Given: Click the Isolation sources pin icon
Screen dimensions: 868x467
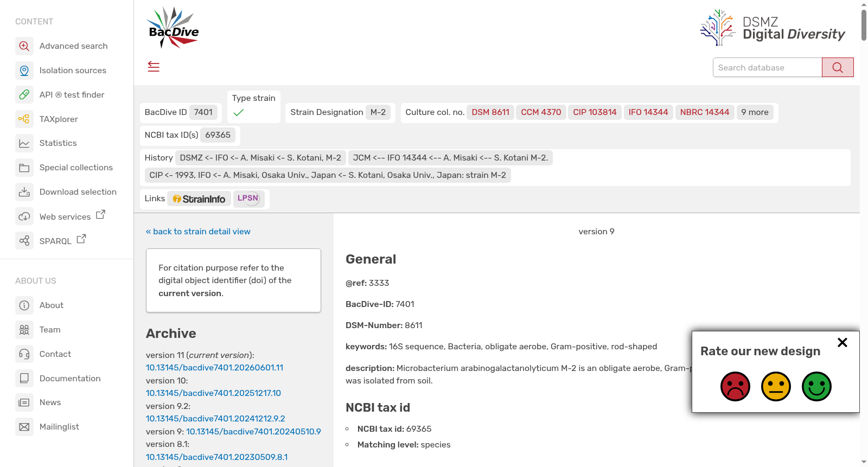Looking at the screenshot, I should 24,71.
